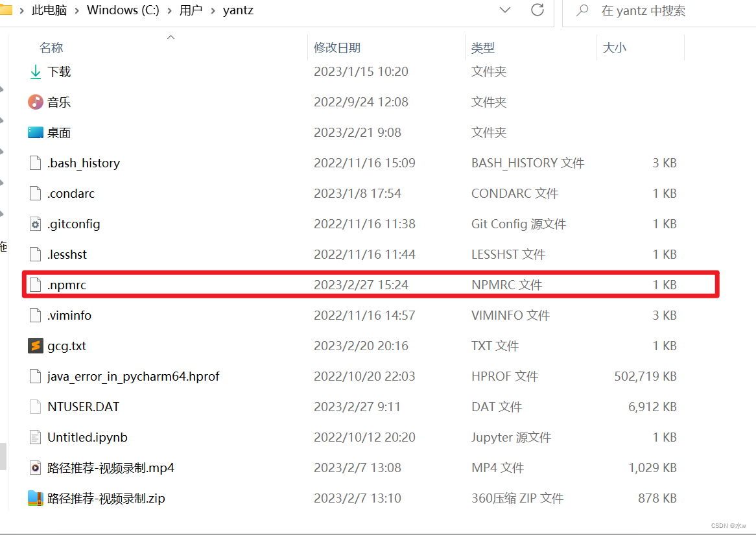The width and height of the screenshot is (756, 535).
Task: Select the .condarc file name
Action: (x=71, y=193)
